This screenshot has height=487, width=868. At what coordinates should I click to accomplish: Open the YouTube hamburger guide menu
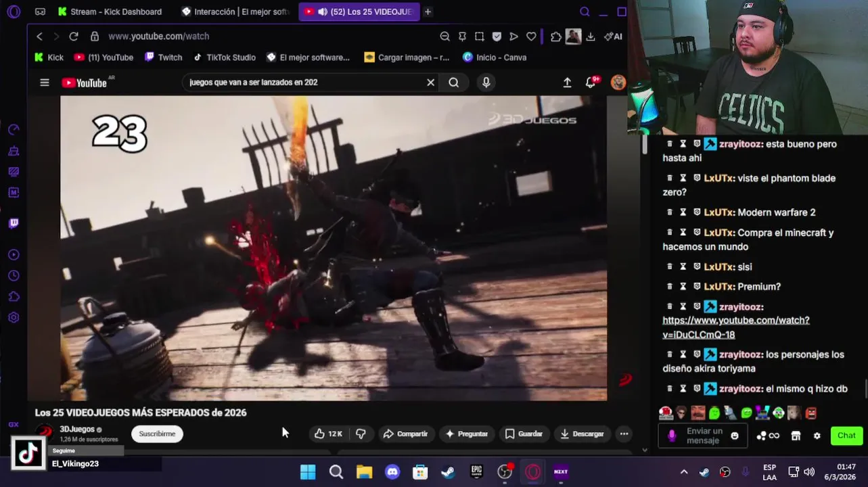tap(45, 83)
